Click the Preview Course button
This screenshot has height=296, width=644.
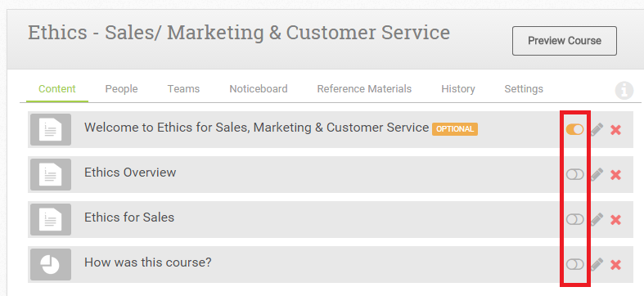click(565, 41)
